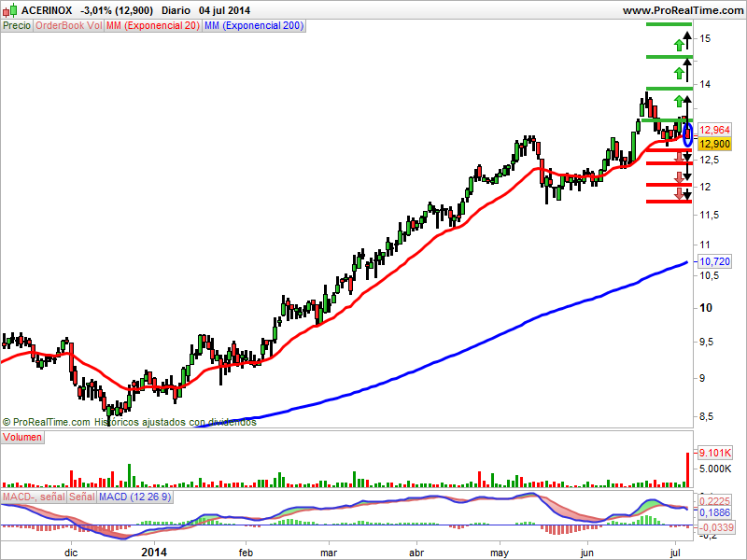Viewport: 747px width, 560px height.
Task: Click the blue 10,720 moving average tag
Action: point(714,261)
